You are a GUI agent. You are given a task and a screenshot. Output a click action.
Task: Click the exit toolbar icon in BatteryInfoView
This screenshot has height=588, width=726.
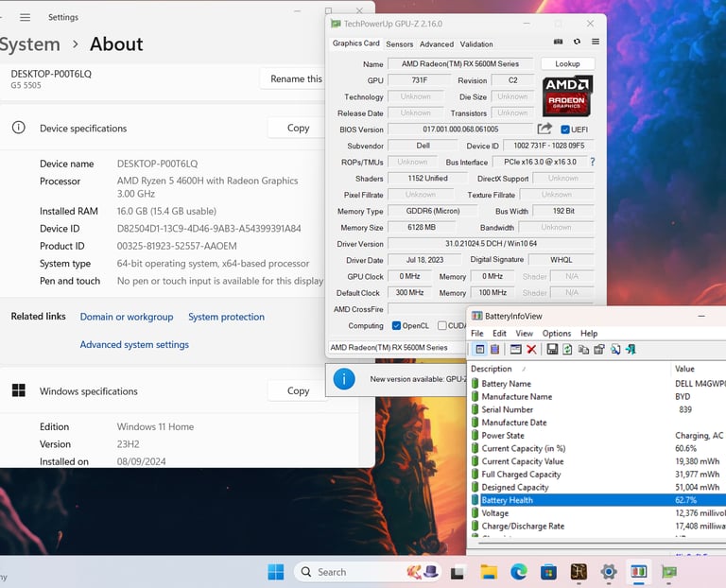click(x=631, y=349)
